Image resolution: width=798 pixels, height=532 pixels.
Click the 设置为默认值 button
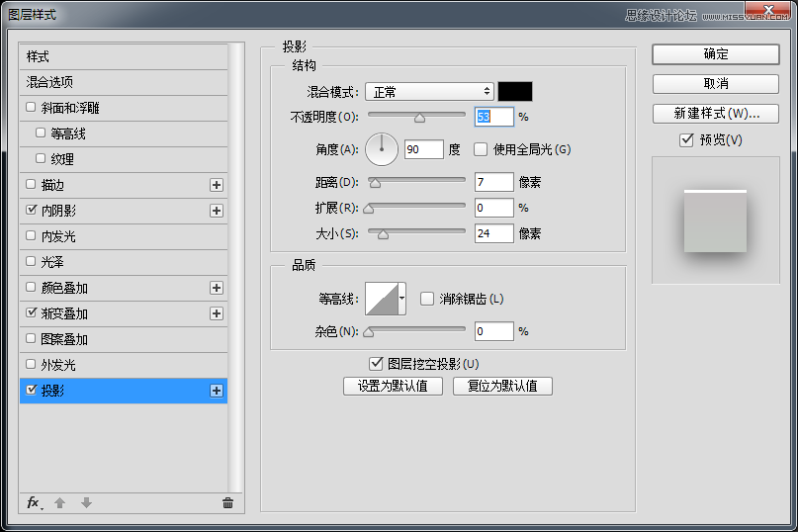coord(393,386)
